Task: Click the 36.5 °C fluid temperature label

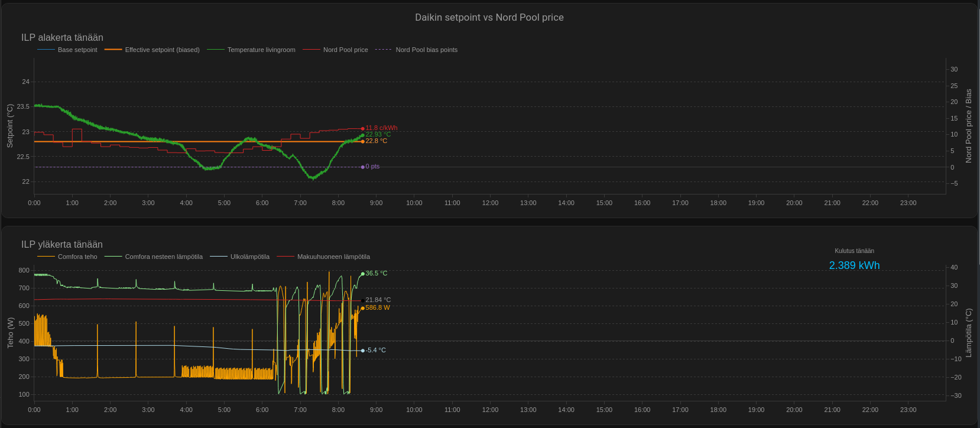Action: coord(376,273)
